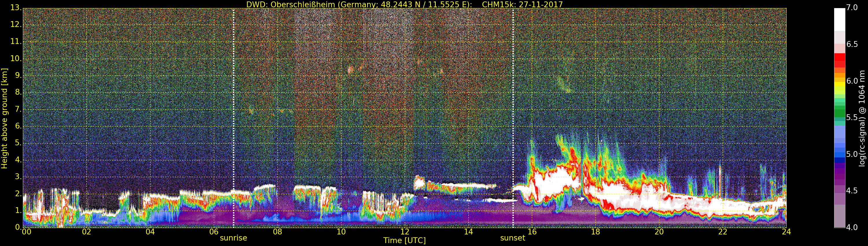Viewport: 868px width, 246px height.
Task: Select the time axis tick label '22'
Action: click(x=723, y=232)
